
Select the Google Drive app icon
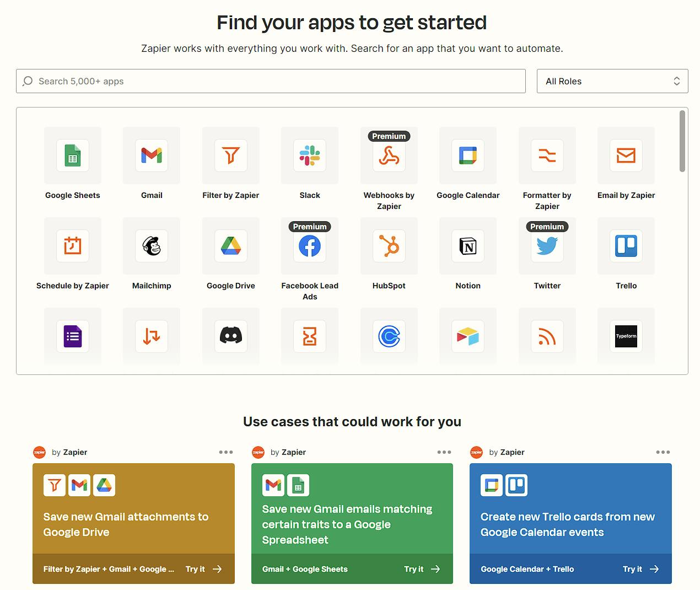[231, 246]
